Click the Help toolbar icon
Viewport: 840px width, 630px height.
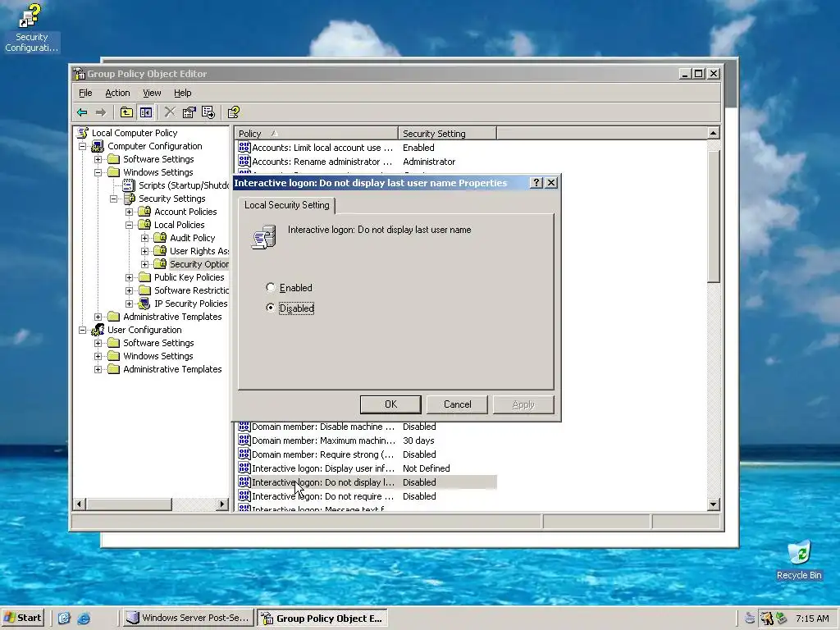click(x=234, y=112)
